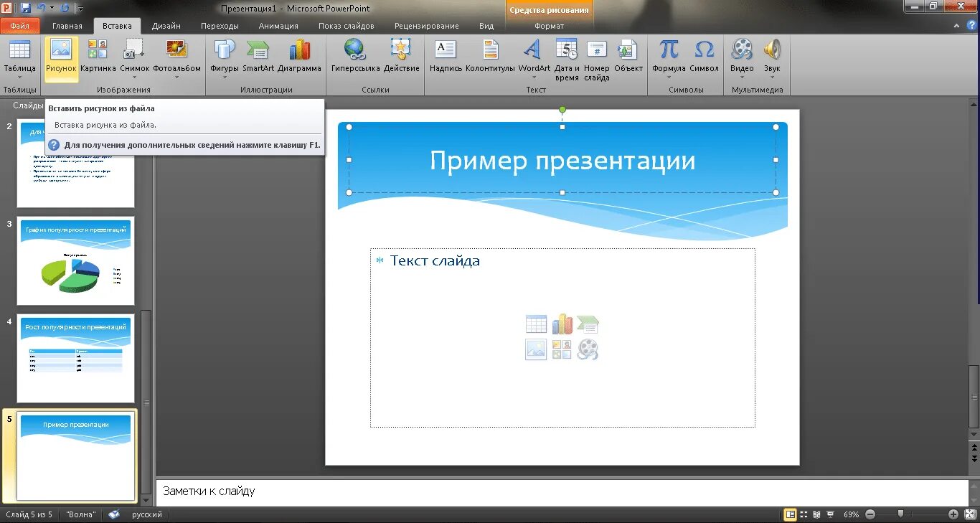Click insert picture icon in slide placeholder

tap(536, 349)
